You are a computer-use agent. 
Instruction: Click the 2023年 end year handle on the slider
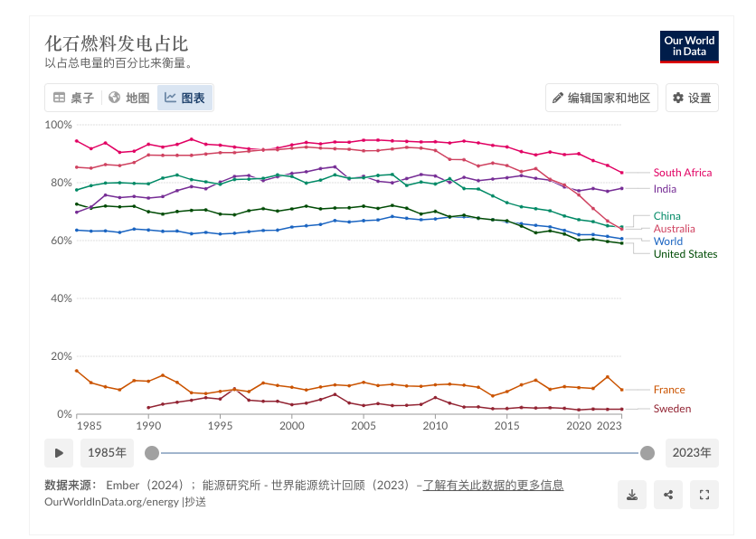coord(647,452)
